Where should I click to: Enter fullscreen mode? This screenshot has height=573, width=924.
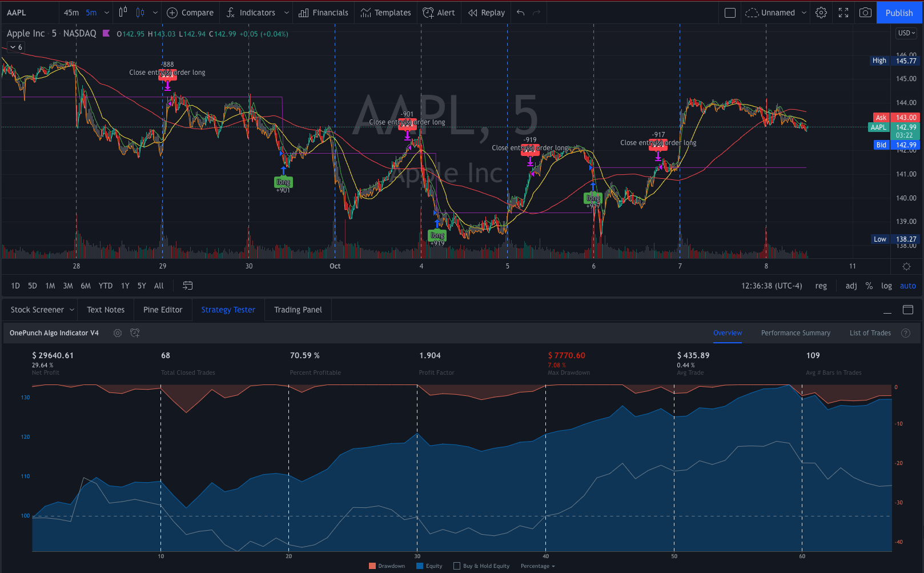pos(843,13)
